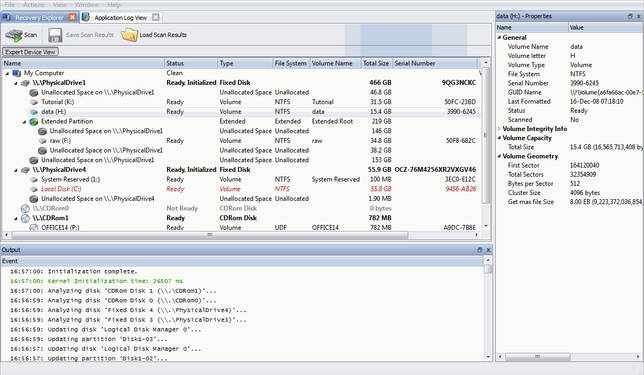Click the raw (F:) volume icon
The image size is (644, 375).
click(x=42, y=141)
